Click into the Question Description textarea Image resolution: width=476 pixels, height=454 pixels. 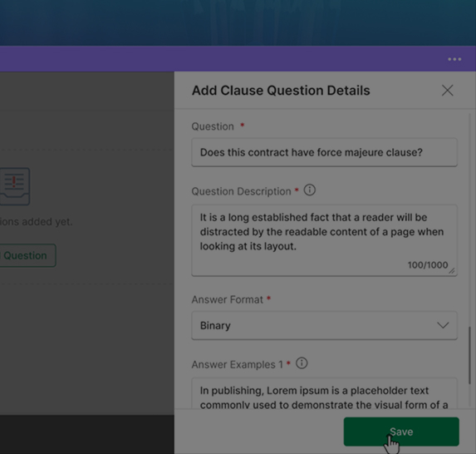point(324,240)
